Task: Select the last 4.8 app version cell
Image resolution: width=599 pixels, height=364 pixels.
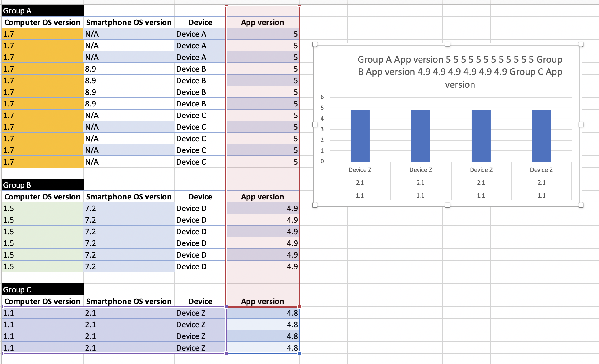Action: coord(262,348)
